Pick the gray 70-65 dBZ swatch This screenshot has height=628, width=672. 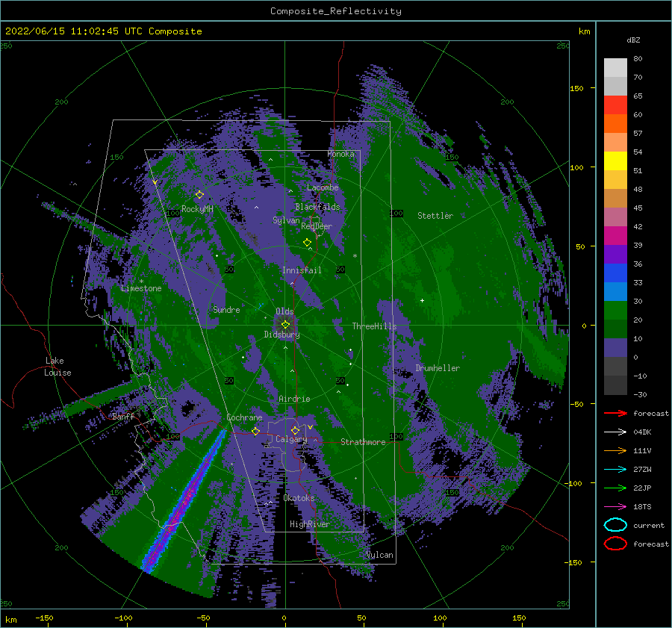point(615,86)
